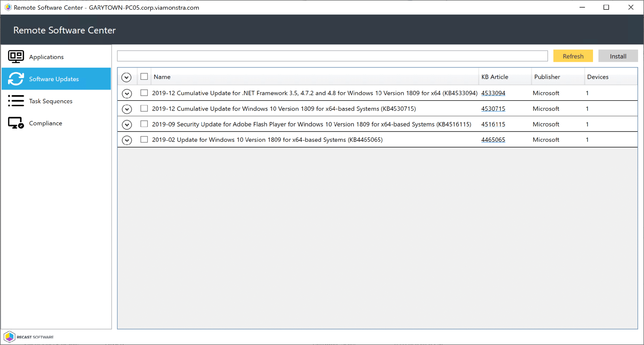Tick the select-all checkbox in the header
This screenshot has height=345, width=644.
[144, 76]
